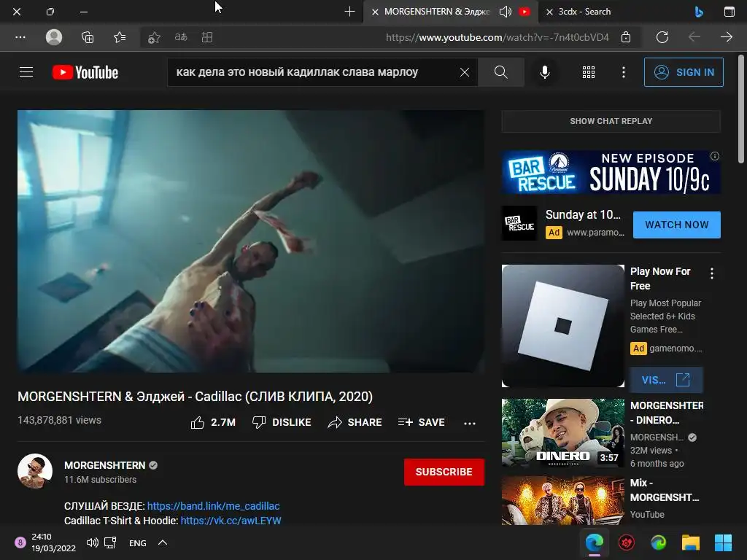Open the band.link/me_cadillac link
The image size is (747, 560).
pyautogui.click(x=214, y=506)
